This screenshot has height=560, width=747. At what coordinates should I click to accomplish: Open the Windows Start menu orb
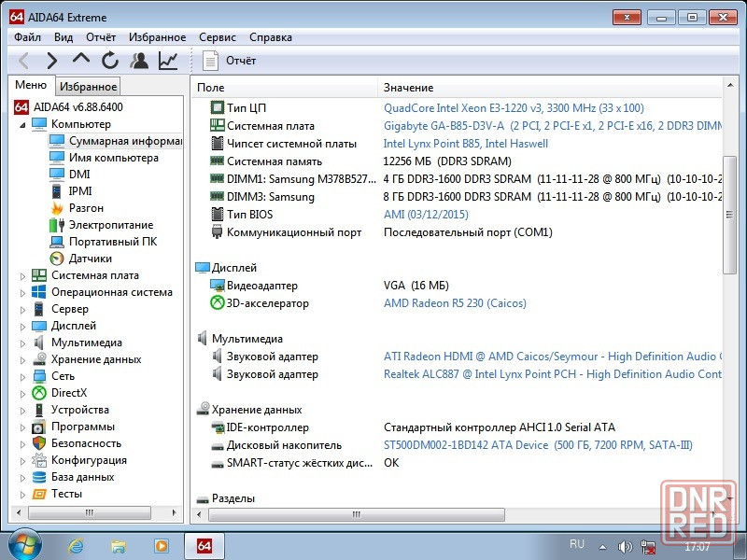[25, 545]
